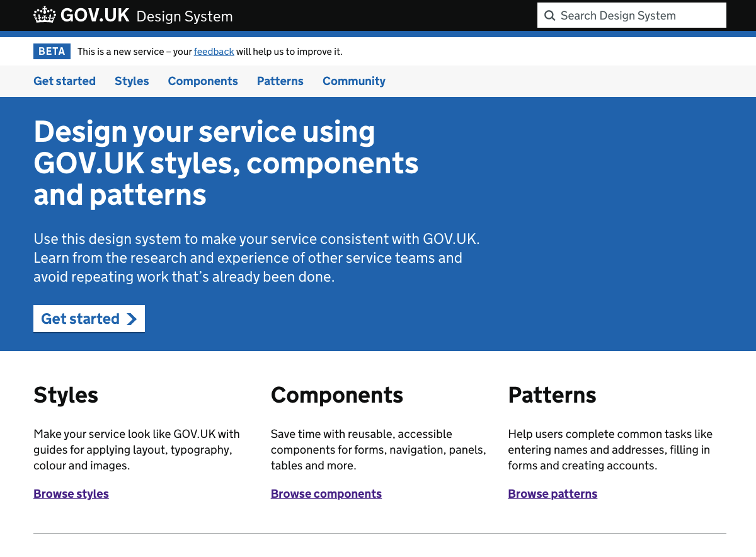Open the Patterns navigation item

click(280, 81)
